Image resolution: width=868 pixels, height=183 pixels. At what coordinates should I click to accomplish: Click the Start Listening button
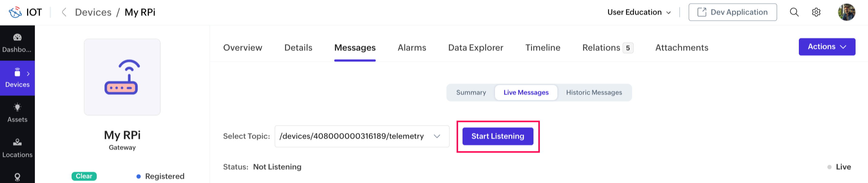(497, 136)
